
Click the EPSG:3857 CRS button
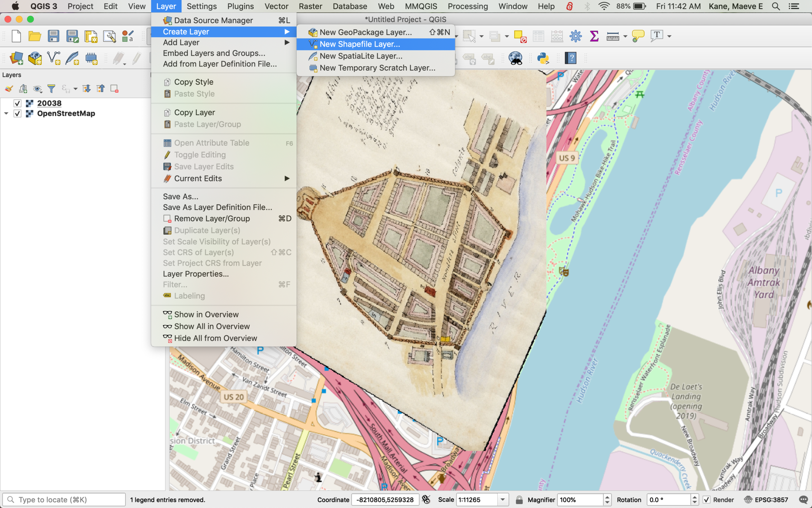pos(766,500)
